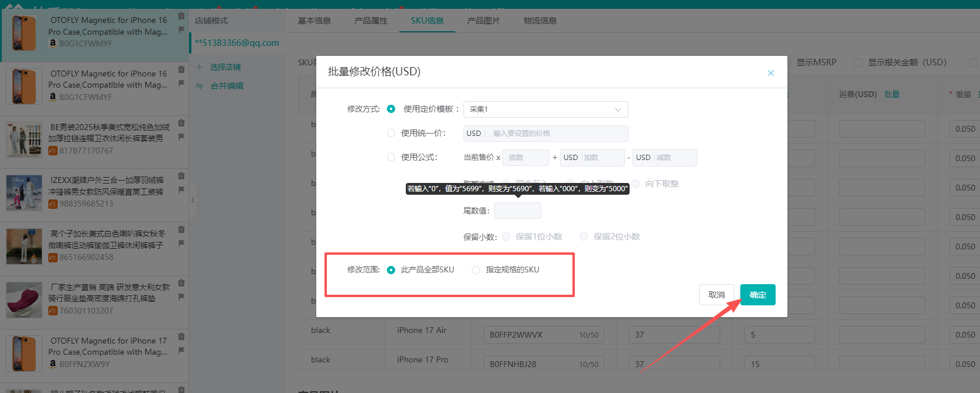Image resolution: width=980 pixels, height=393 pixels.
Task: Click the 尾数值 input field
Action: [517, 211]
